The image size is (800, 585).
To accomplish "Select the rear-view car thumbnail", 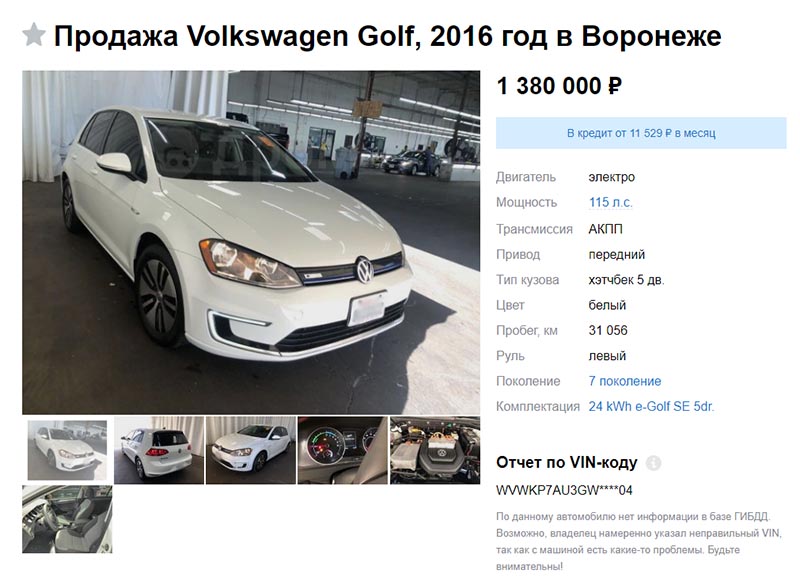I will pyautogui.click(x=159, y=450).
